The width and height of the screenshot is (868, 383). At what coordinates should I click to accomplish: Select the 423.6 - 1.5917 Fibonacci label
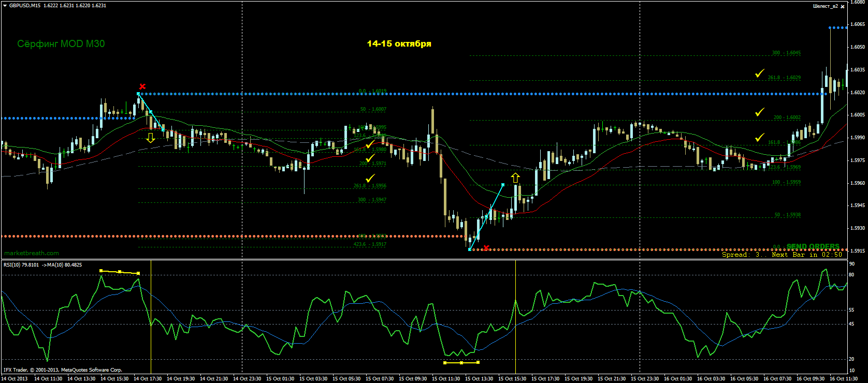[x=370, y=244]
